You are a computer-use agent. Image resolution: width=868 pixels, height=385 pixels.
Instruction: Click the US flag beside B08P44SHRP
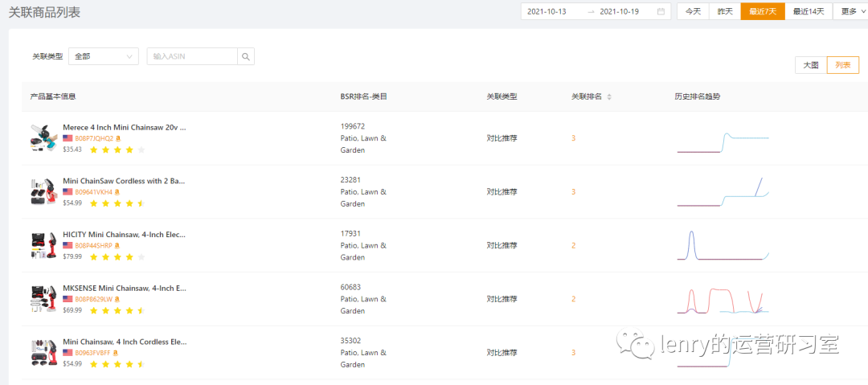(x=68, y=245)
